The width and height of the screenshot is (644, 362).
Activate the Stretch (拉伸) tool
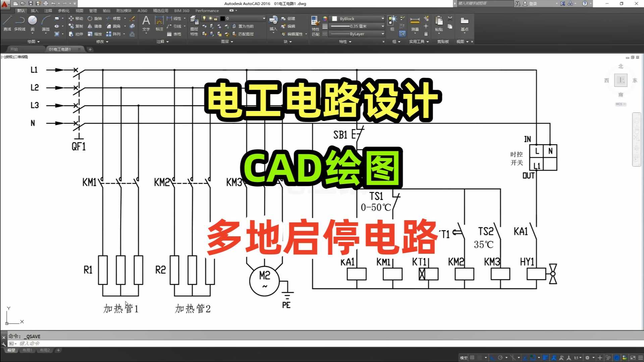tap(75, 34)
